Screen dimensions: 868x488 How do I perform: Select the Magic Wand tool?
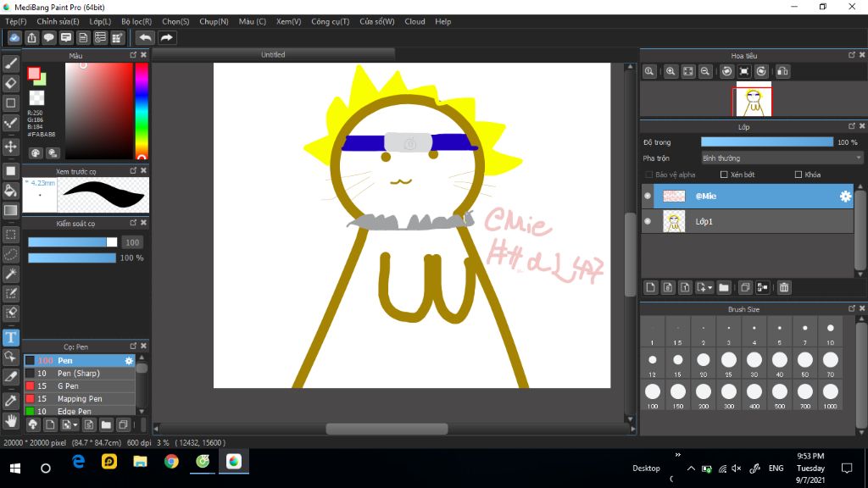(x=10, y=274)
